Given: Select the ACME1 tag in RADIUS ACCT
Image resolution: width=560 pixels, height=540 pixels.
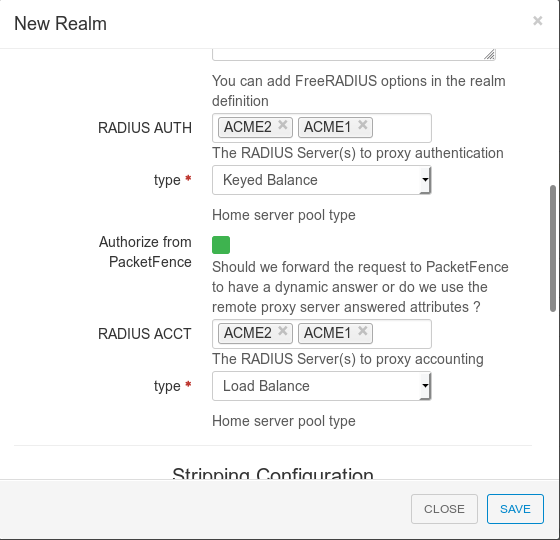Looking at the screenshot, I should pos(328,333).
